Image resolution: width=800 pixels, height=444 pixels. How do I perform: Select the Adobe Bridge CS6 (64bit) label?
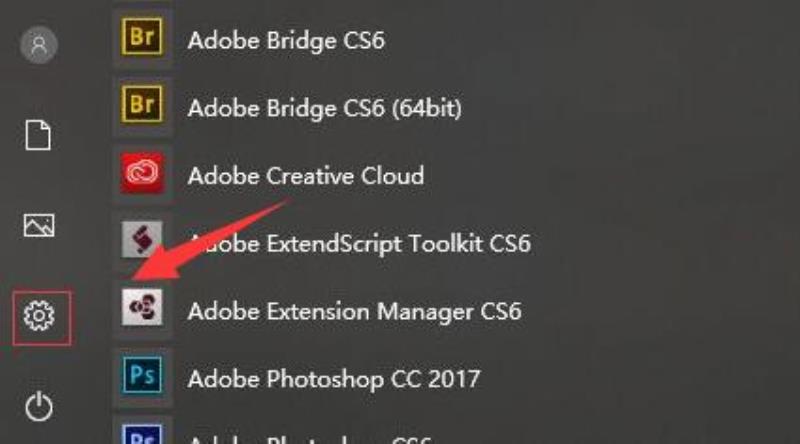(324, 108)
